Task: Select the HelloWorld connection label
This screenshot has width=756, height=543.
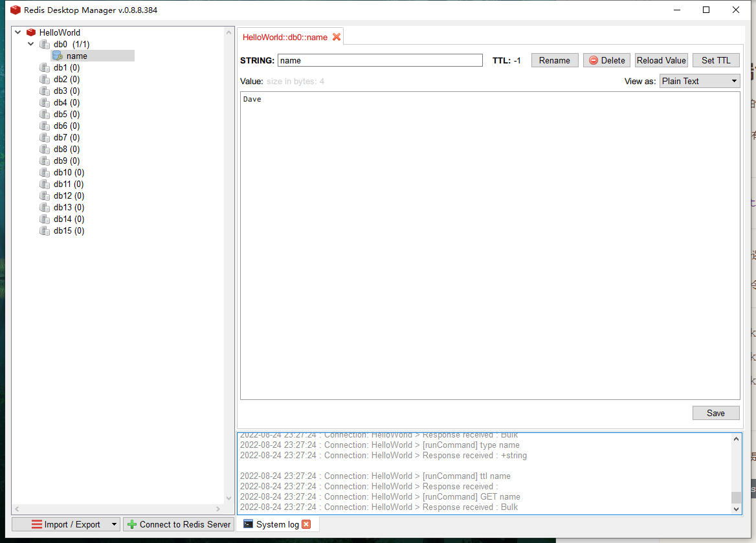Action: click(x=60, y=32)
